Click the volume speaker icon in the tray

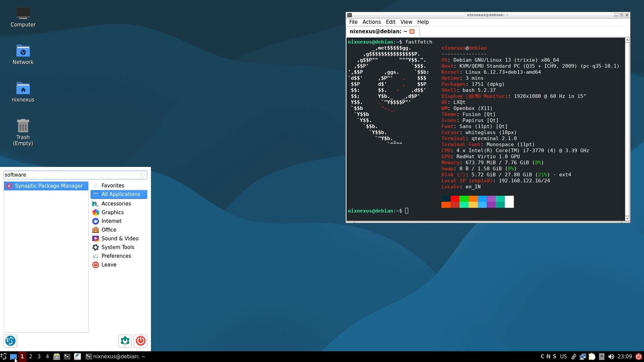[x=612, y=356]
